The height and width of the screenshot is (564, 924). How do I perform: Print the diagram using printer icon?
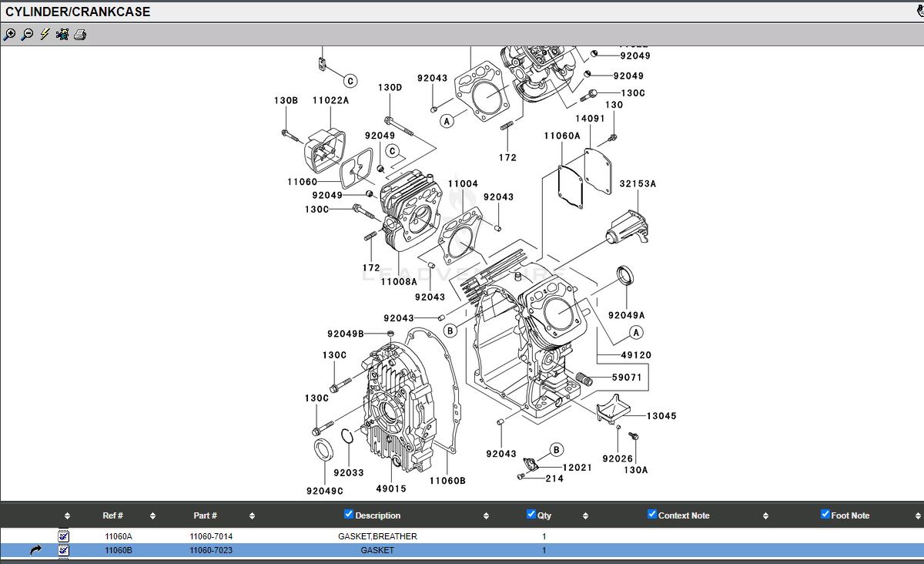[x=80, y=35]
